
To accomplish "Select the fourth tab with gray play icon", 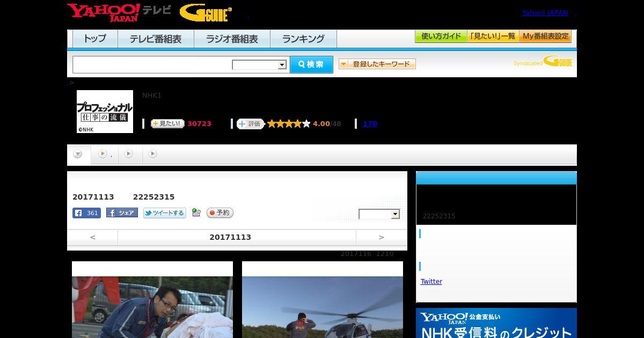I will coord(153,155).
